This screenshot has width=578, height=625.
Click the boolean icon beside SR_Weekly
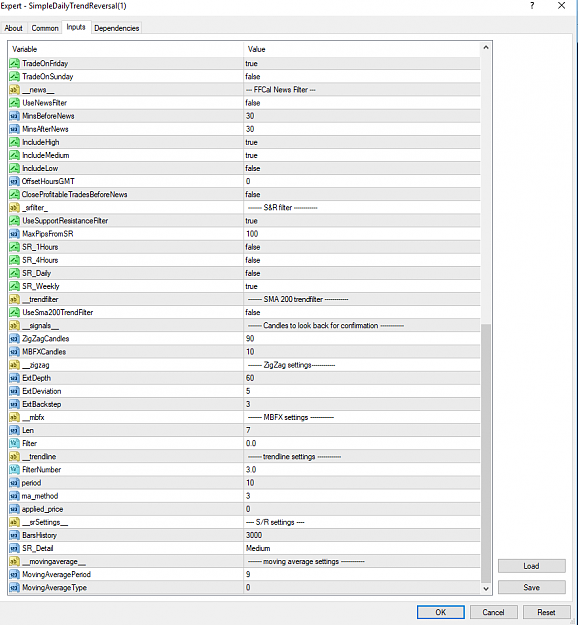click(x=14, y=286)
